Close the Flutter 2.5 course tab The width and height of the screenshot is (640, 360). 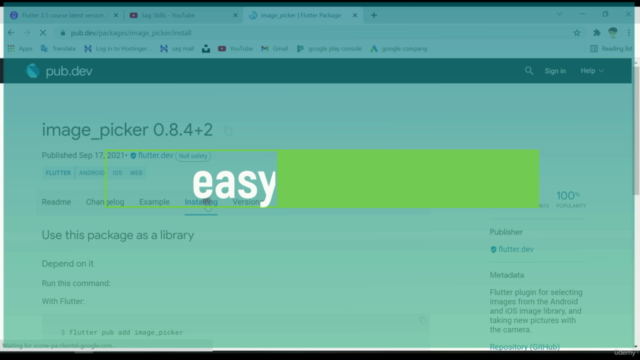(x=116, y=15)
